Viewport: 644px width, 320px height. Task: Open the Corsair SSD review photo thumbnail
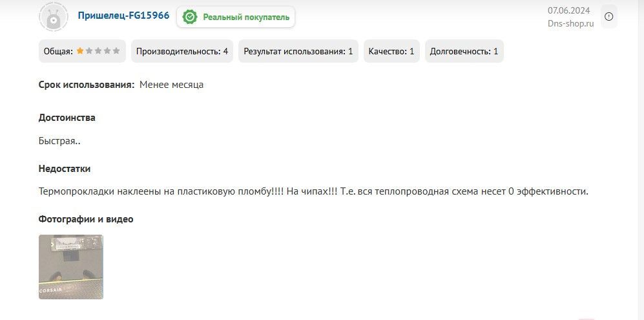(71, 267)
